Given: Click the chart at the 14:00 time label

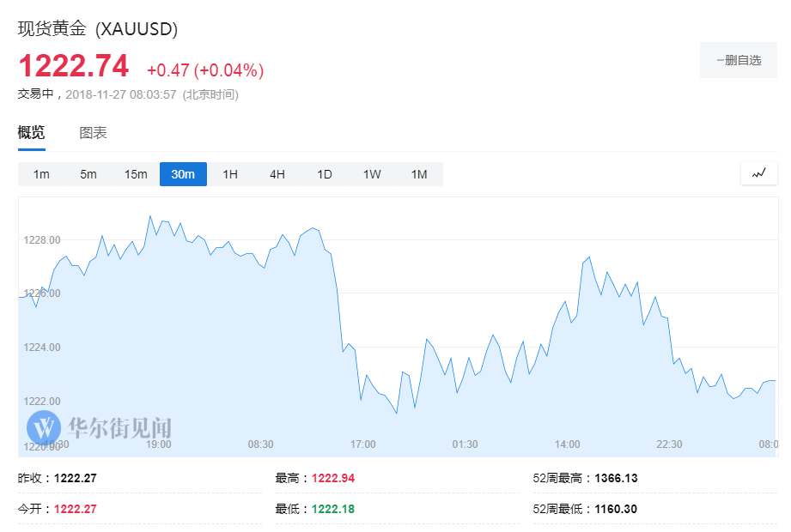Looking at the screenshot, I should (x=568, y=444).
